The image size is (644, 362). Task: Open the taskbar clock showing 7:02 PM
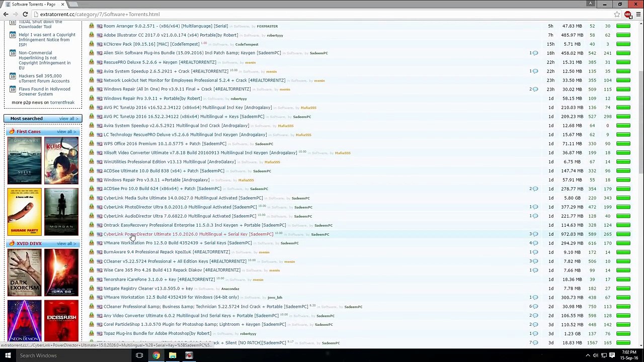click(628, 355)
